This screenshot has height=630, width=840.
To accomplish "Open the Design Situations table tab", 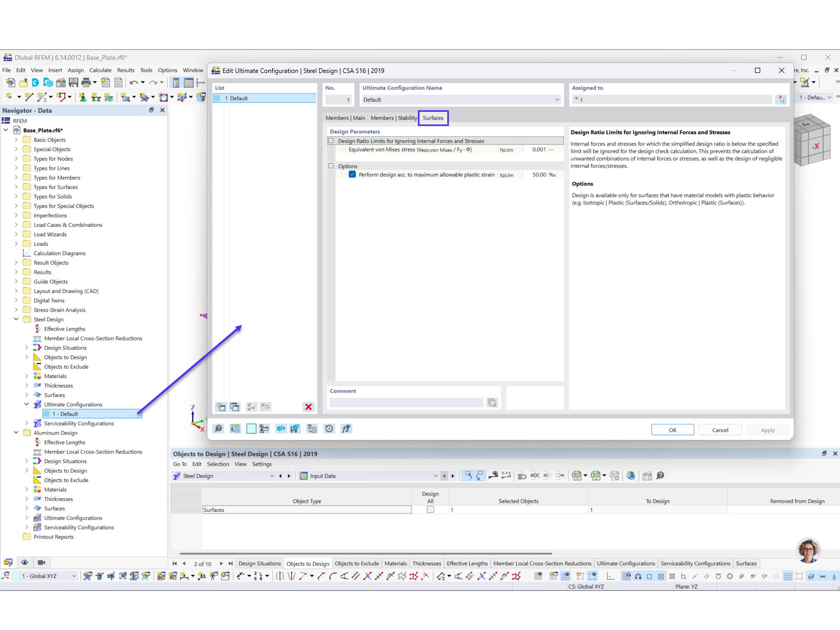I will [259, 564].
